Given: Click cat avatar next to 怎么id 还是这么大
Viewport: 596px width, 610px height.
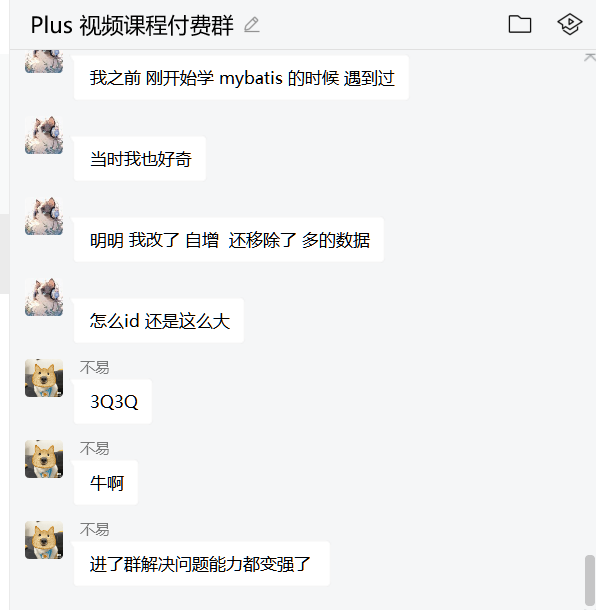Looking at the screenshot, I should point(44,297).
